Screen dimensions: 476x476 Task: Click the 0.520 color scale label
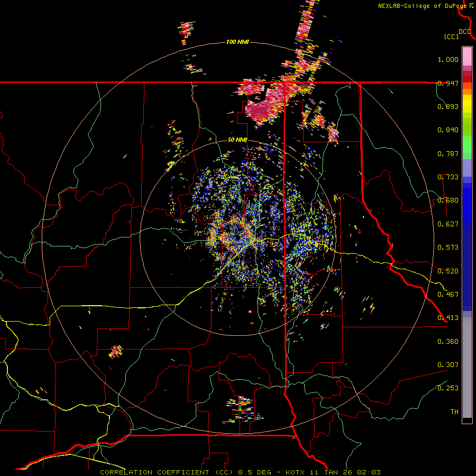tap(448, 271)
